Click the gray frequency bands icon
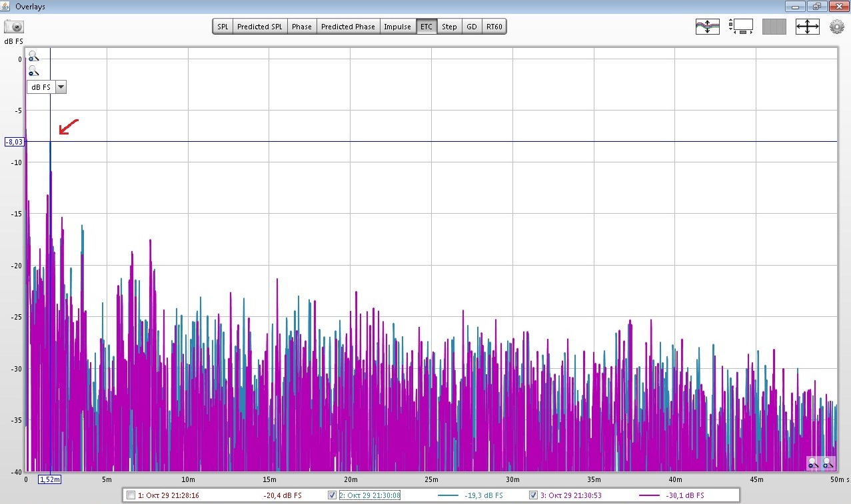 pos(774,27)
